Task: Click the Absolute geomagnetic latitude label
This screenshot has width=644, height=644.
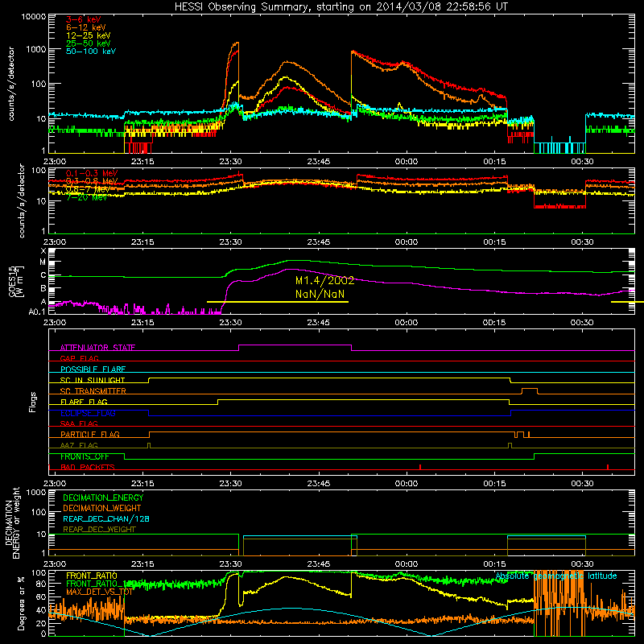Action: tap(556, 576)
